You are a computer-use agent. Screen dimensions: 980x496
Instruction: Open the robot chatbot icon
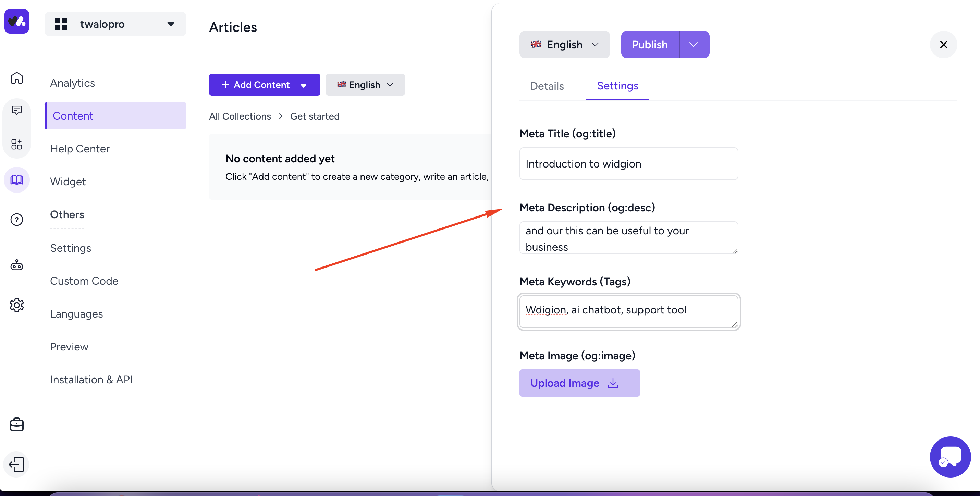coord(17,265)
